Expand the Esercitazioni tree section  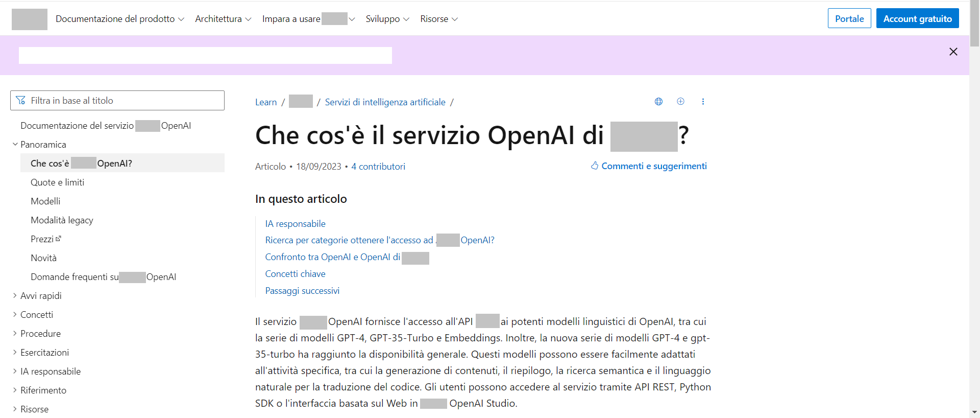[x=15, y=353]
